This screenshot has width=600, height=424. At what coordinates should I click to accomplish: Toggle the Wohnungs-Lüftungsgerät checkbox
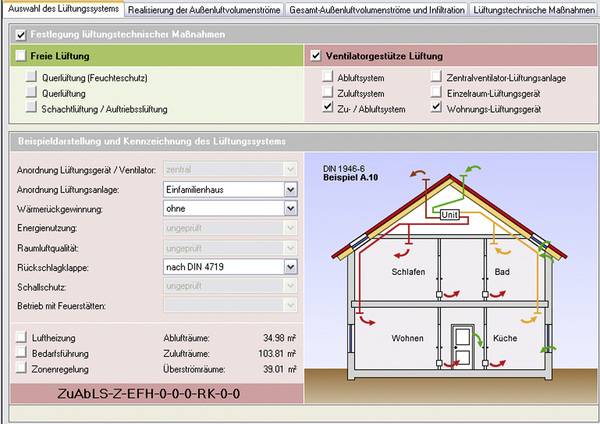coord(439,107)
